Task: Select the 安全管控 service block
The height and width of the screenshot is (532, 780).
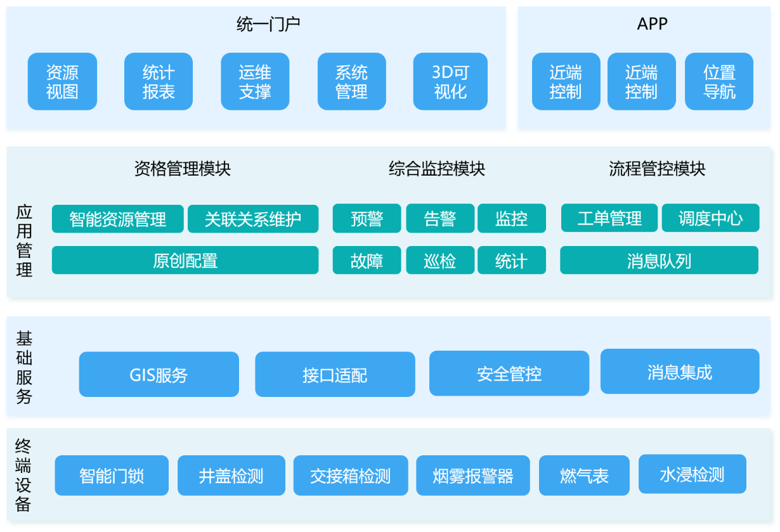Action: tap(509, 373)
